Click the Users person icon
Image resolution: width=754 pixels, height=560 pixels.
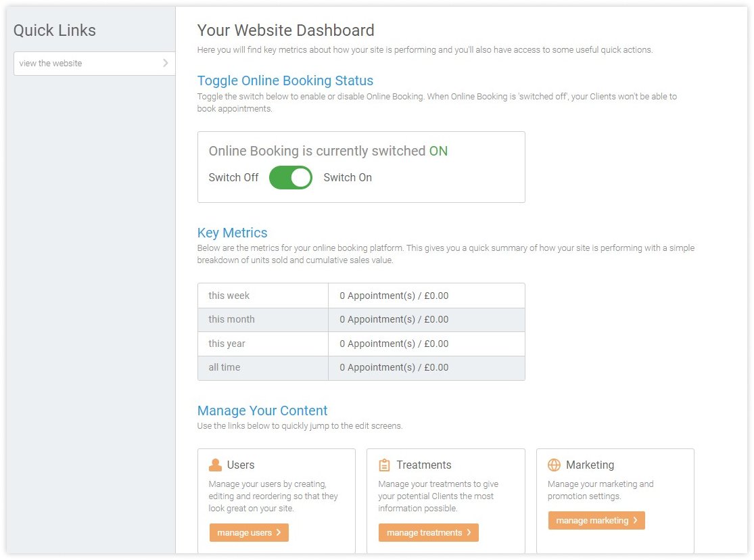click(x=215, y=465)
